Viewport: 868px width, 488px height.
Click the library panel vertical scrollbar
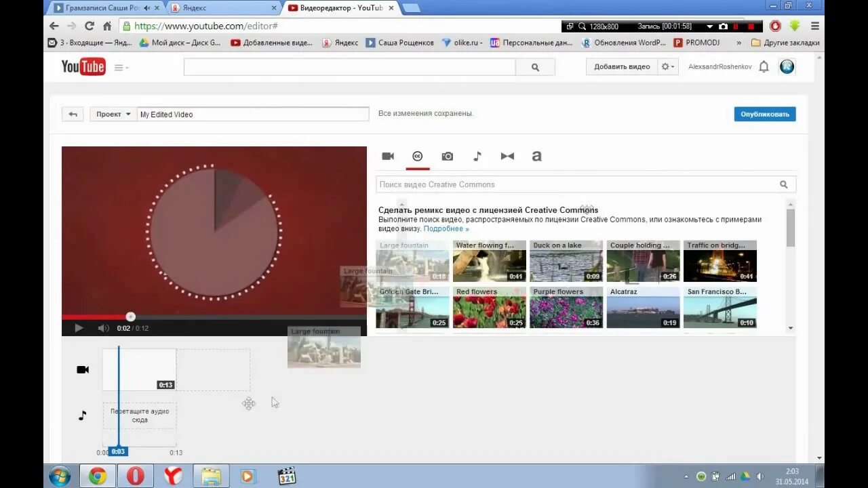click(791, 228)
